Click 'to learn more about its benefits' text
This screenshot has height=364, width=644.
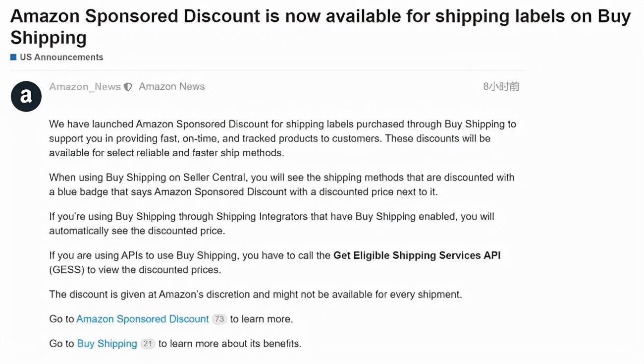pyautogui.click(x=230, y=344)
